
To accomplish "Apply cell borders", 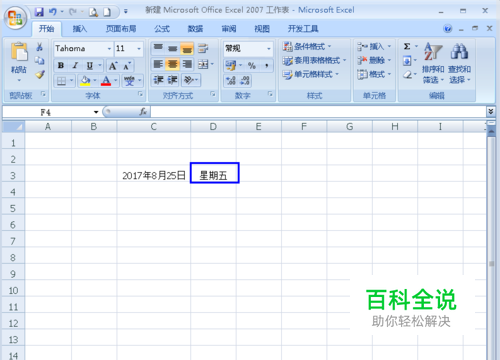I will click(x=61, y=81).
